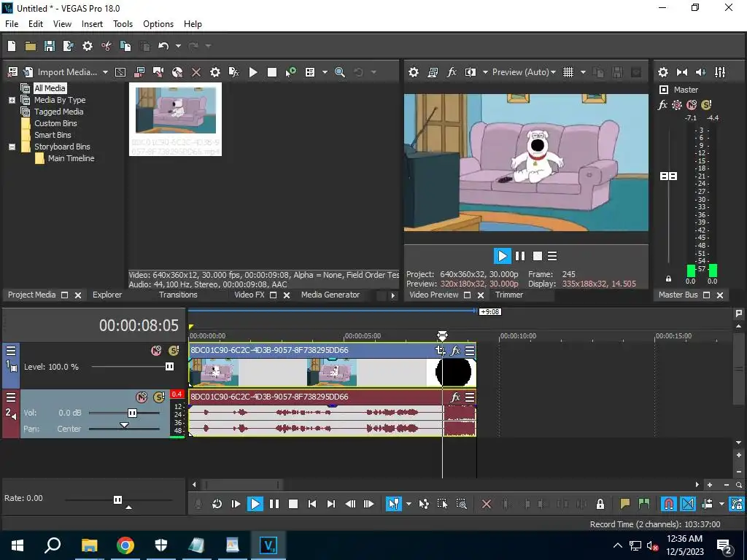Open the preview hamburger menu
Screen dimensions: 747x560
click(x=552, y=256)
